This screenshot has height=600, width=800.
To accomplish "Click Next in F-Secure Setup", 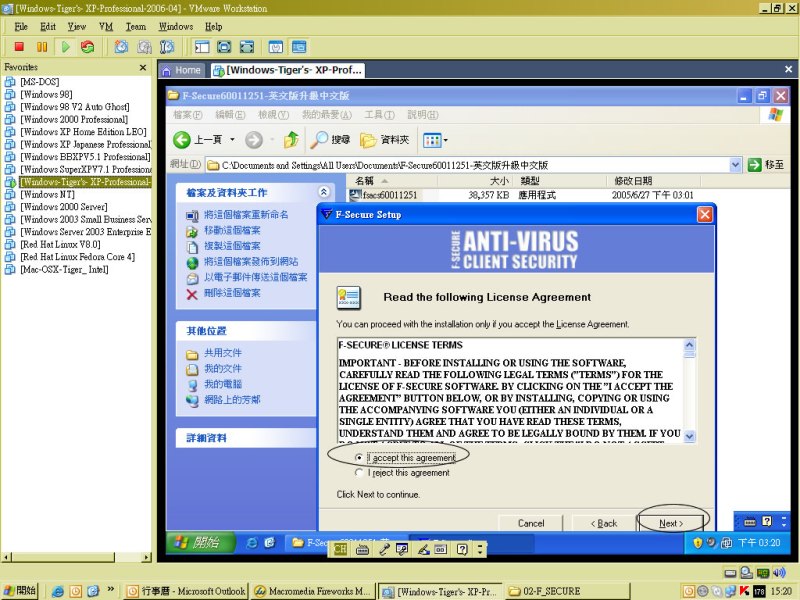I will point(671,523).
